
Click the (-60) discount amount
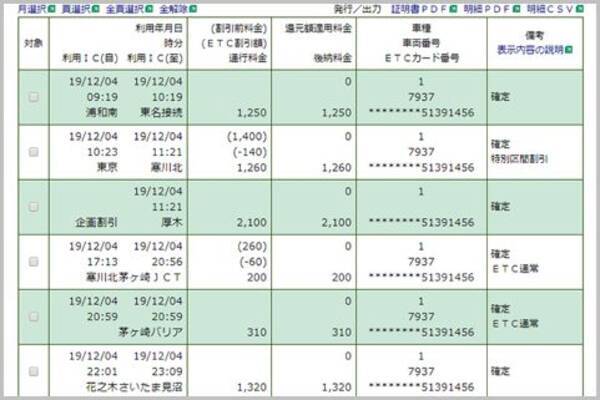coord(253,262)
